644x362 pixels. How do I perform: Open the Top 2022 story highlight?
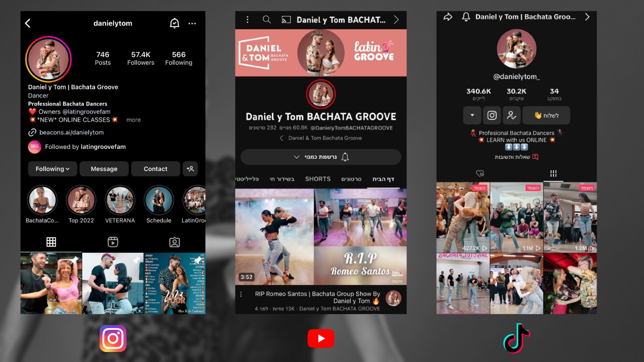point(81,200)
